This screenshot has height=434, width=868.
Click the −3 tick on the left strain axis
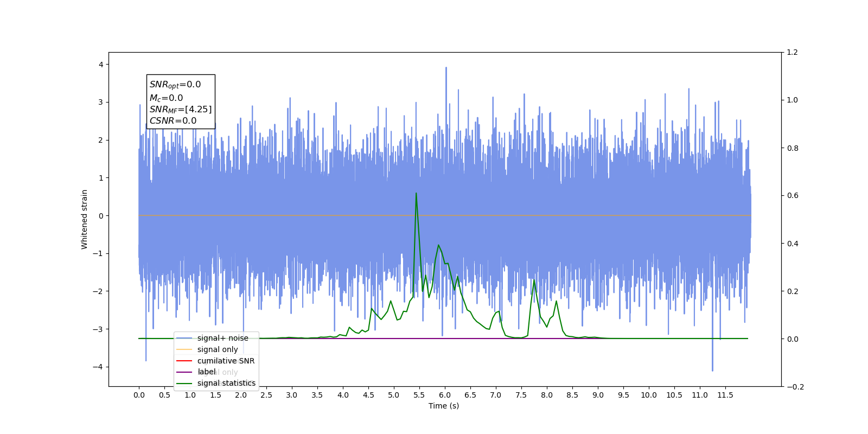(98, 329)
